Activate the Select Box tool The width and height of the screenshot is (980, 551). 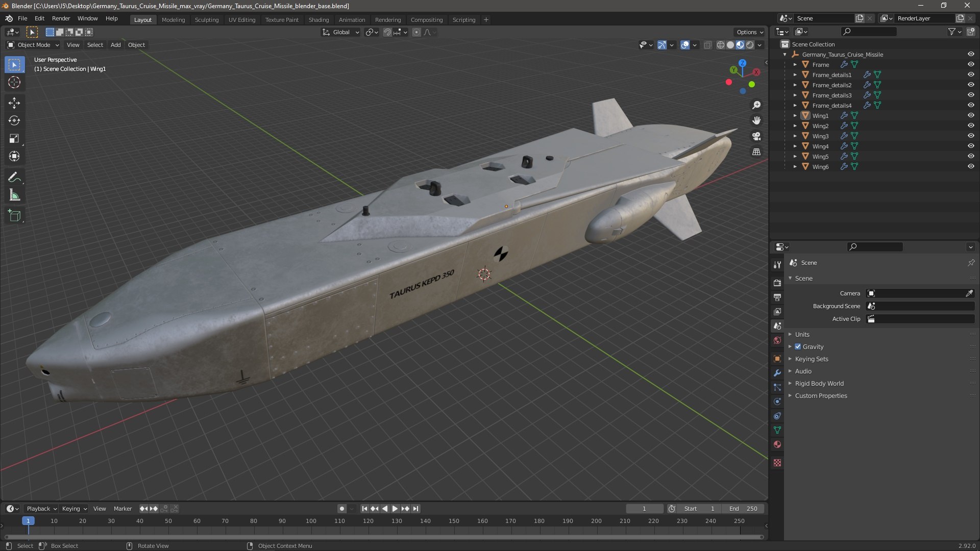[x=14, y=65]
